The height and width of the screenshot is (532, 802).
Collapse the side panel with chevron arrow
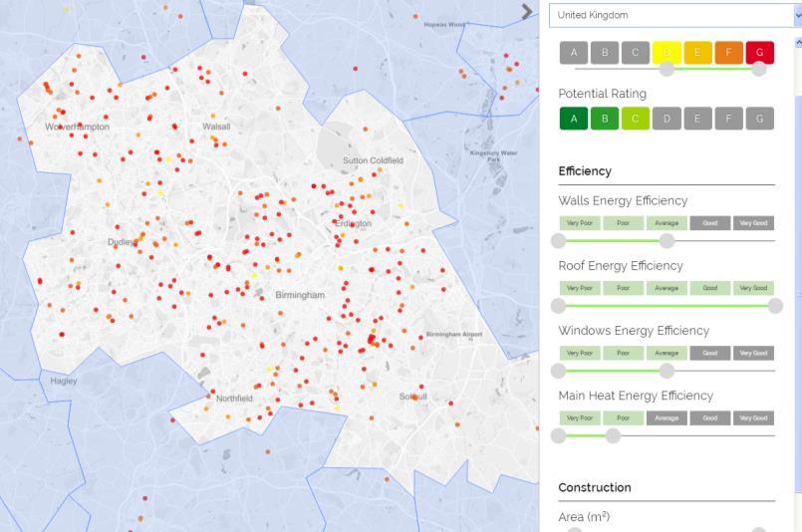pyautogui.click(x=527, y=12)
